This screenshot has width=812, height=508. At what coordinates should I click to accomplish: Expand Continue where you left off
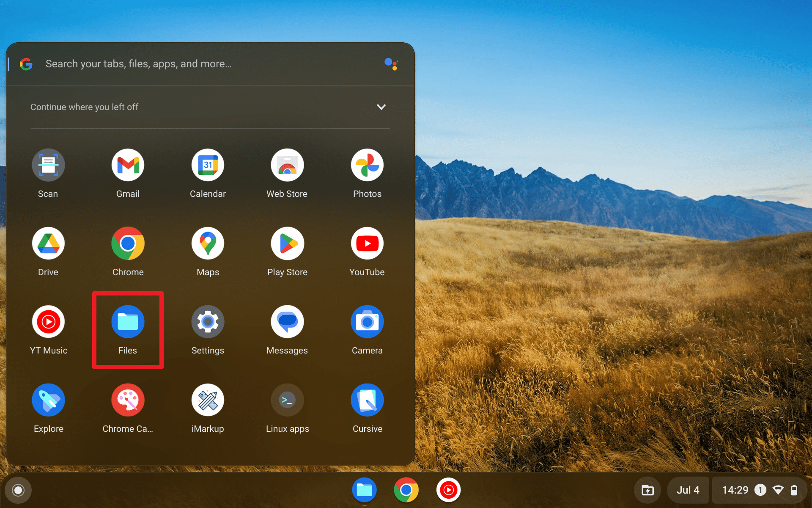[381, 107]
